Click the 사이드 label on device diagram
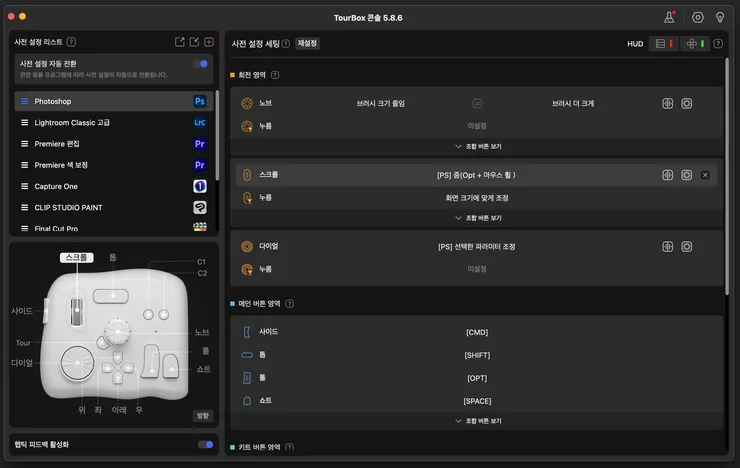Image resolution: width=740 pixels, height=468 pixels. pyautogui.click(x=22, y=311)
